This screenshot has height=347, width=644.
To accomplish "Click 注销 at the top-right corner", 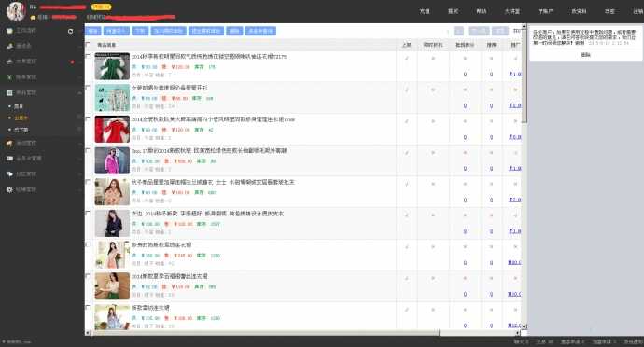I will pyautogui.click(x=637, y=11).
